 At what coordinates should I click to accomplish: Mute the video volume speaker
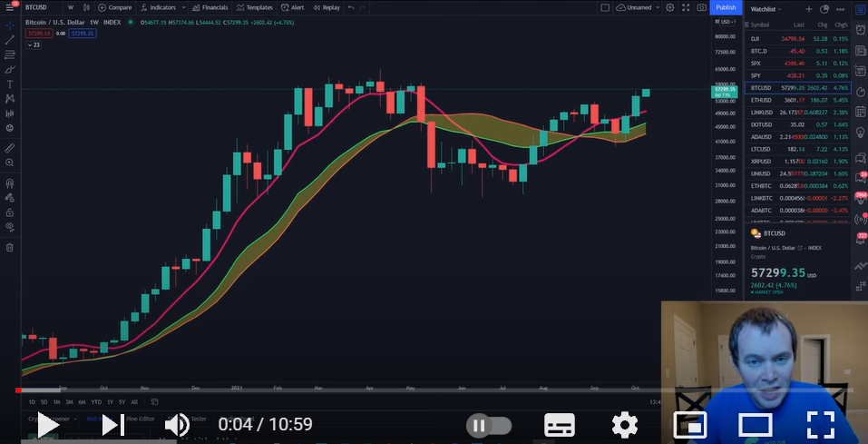click(x=177, y=425)
